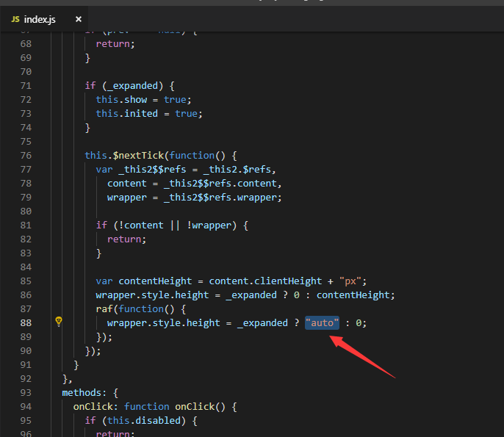The image size is (504, 437).
Task: Open the lightbulb quick fix on line 88
Action: tap(59, 322)
